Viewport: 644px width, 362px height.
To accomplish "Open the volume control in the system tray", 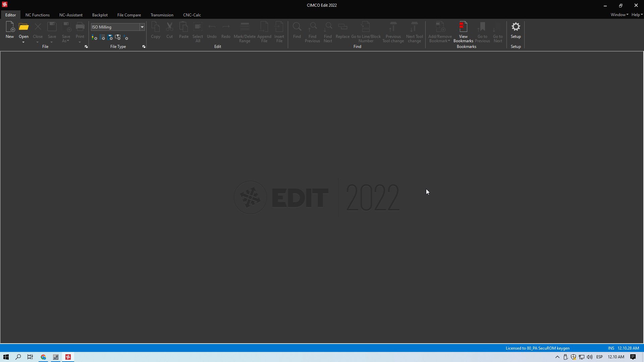I will [x=589, y=357].
